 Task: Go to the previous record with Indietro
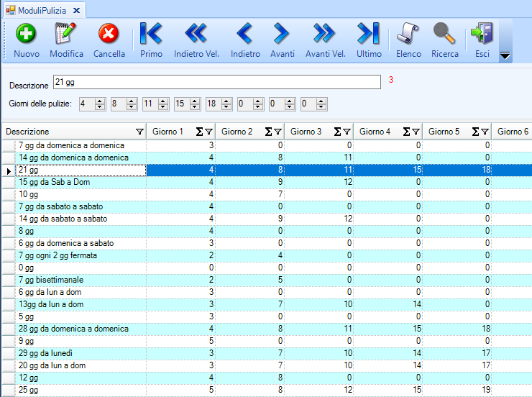[245, 34]
